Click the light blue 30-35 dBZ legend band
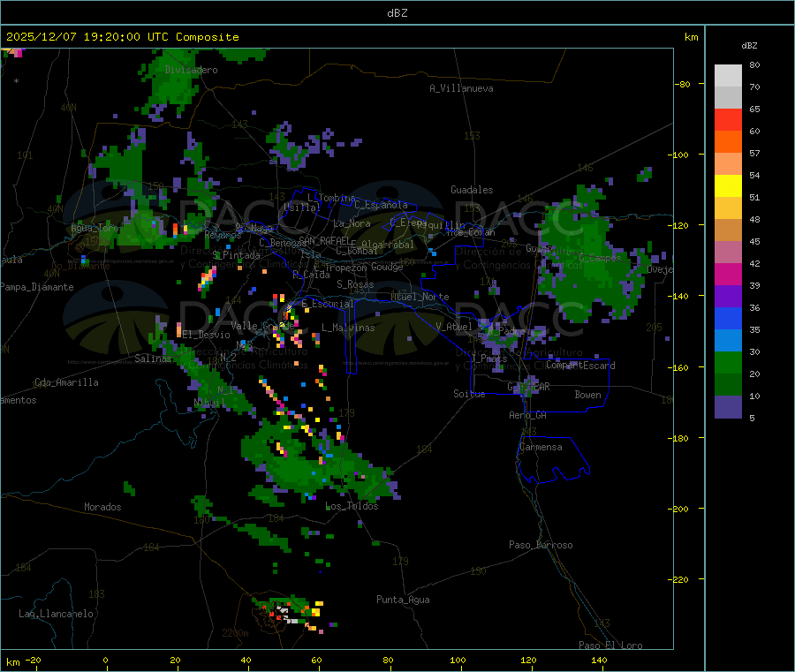This screenshot has height=672, width=795. (x=728, y=341)
